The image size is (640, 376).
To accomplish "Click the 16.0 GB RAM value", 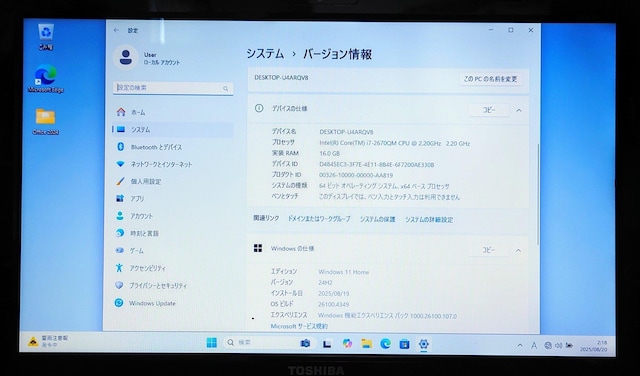I will point(329,154).
